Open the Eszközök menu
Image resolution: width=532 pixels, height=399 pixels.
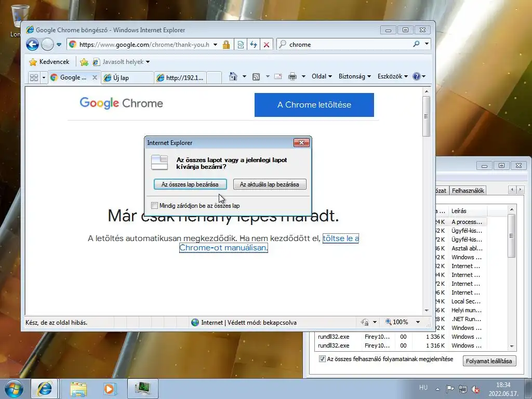click(x=393, y=76)
